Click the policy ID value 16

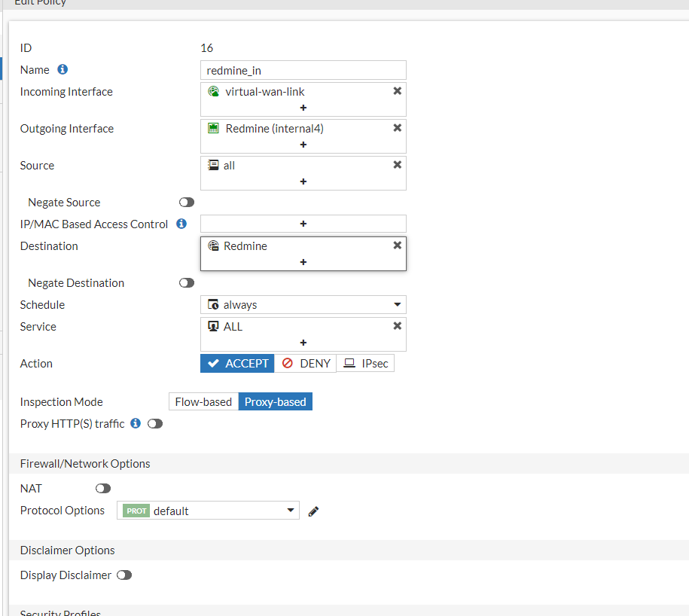click(x=206, y=48)
